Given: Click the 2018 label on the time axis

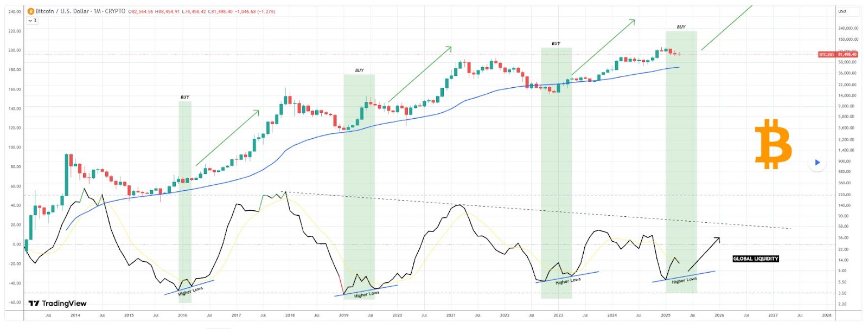Looking at the screenshot, I should click(290, 315).
